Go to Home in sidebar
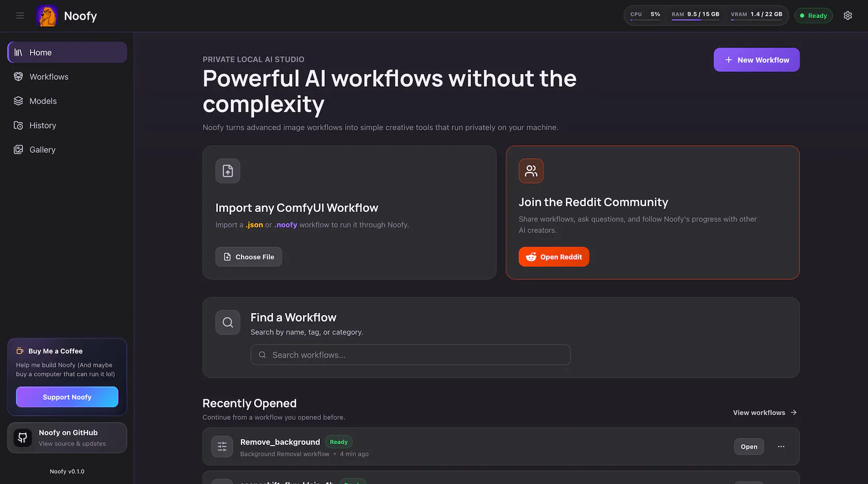868x484 pixels. [x=67, y=52]
